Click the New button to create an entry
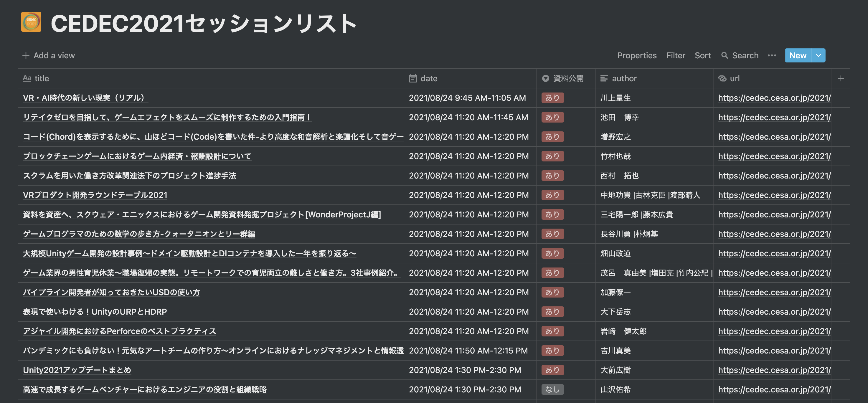This screenshot has width=868, height=403. pos(798,55)
